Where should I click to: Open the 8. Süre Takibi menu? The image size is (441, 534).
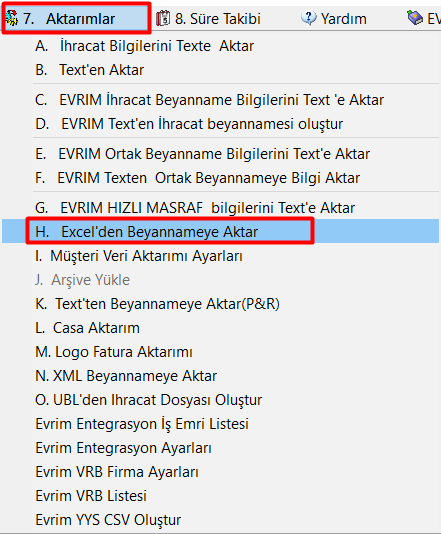click(208, 18)
